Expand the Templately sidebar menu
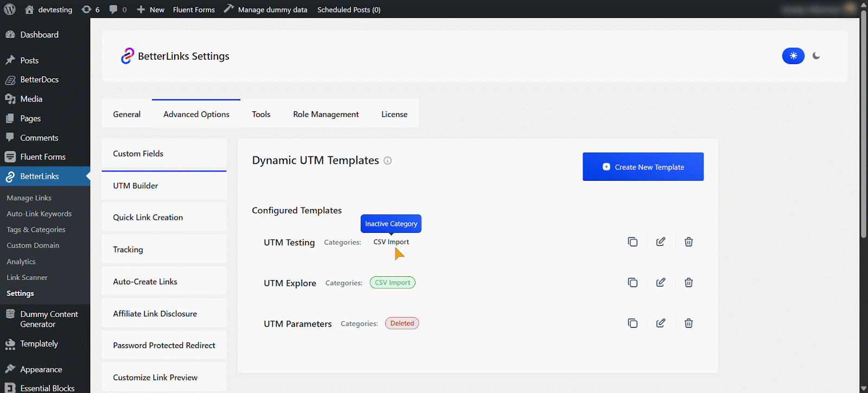868x393 pixels. pyautogui.click(x=39, y=344)
